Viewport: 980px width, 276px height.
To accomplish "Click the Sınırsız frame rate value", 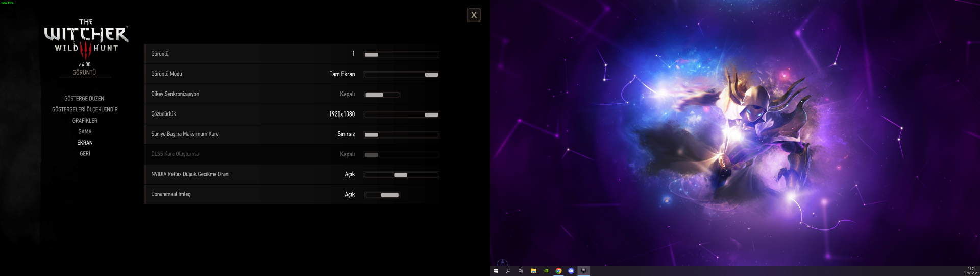I will click(346, 134).
